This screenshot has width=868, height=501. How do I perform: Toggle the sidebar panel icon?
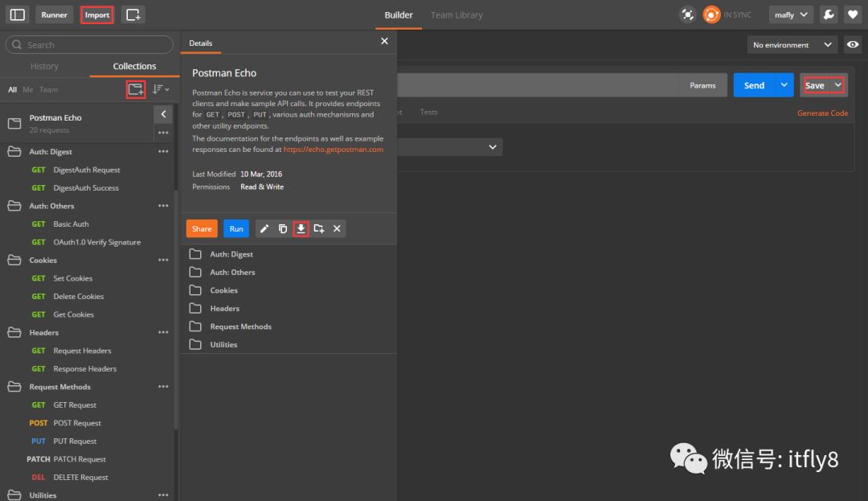click(x=17, y=15)
